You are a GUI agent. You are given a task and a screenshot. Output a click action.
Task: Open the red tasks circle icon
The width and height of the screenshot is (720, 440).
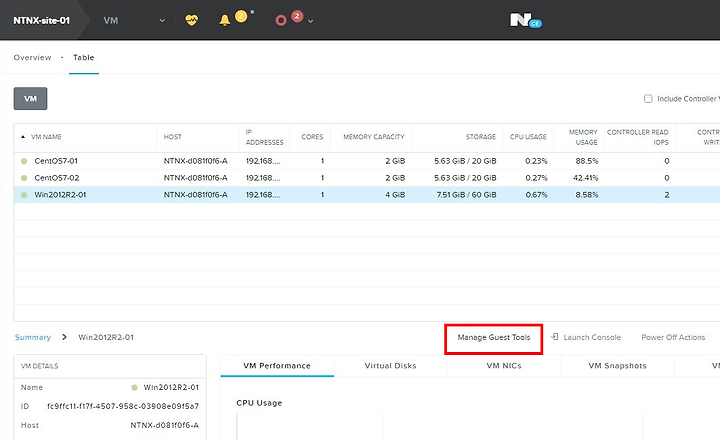281,20
